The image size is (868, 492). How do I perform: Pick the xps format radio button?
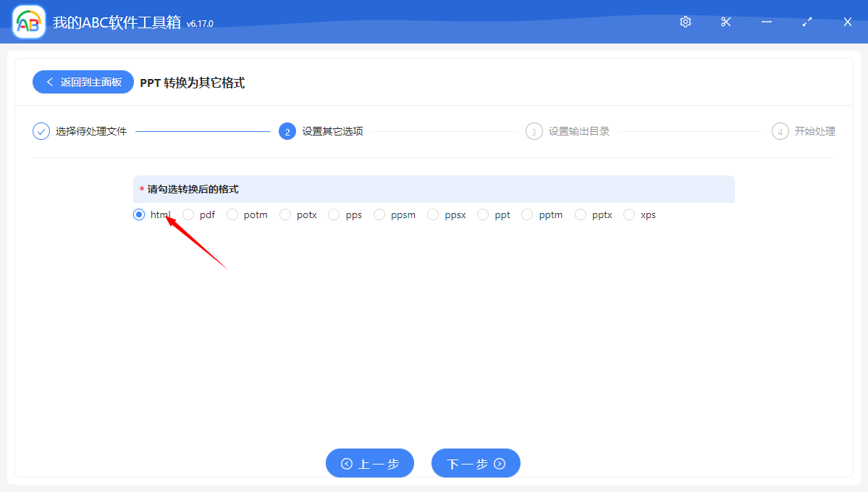629,214
